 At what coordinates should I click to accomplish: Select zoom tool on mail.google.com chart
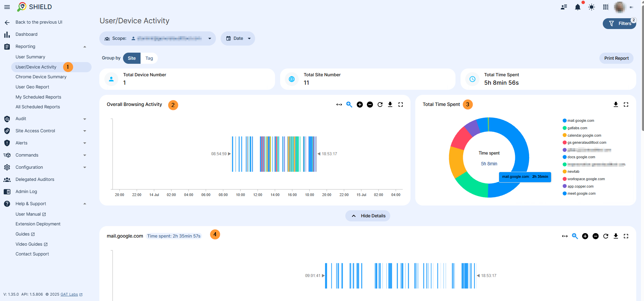click(x=575, y=236)
